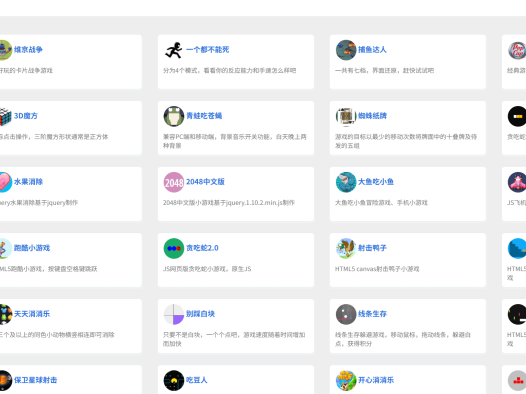Launch the 青蛙吃苍蝇 game link
This screenshot has width=526, height=394.
(204, 116)
